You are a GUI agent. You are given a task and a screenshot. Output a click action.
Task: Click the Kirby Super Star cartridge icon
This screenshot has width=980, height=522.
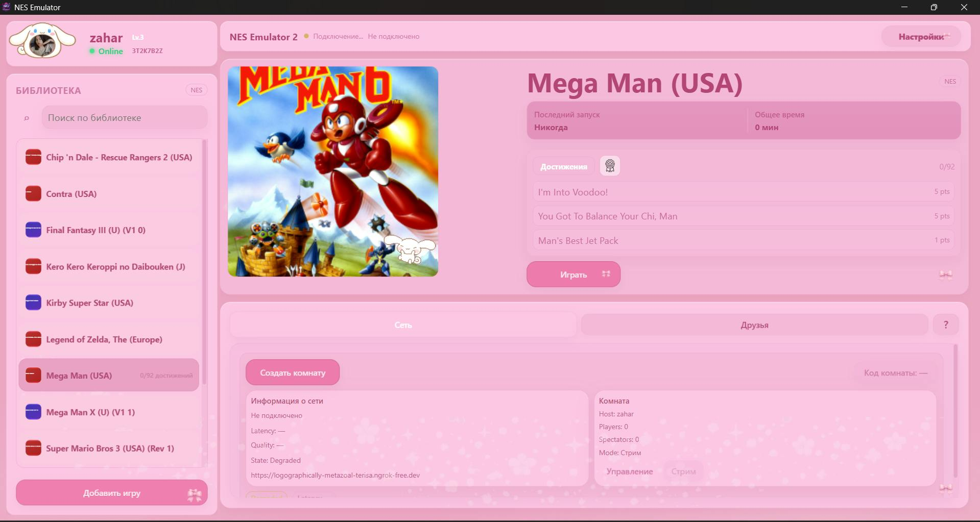[x=33, y=303]
